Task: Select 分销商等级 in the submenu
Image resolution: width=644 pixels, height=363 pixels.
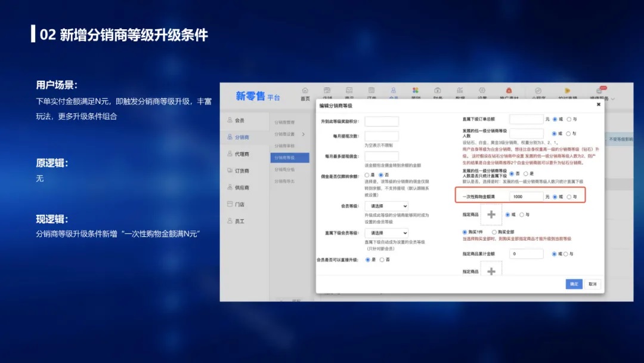Action: click(285, 158)
